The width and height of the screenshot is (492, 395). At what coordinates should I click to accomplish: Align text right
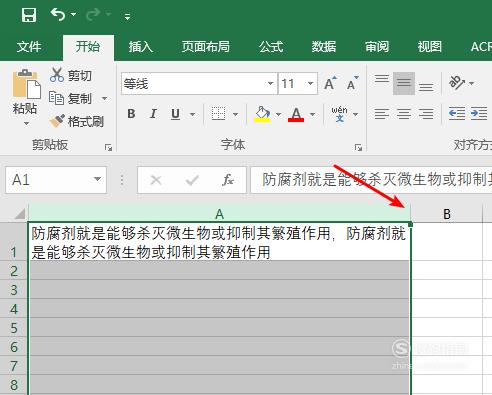coord(426,114)
